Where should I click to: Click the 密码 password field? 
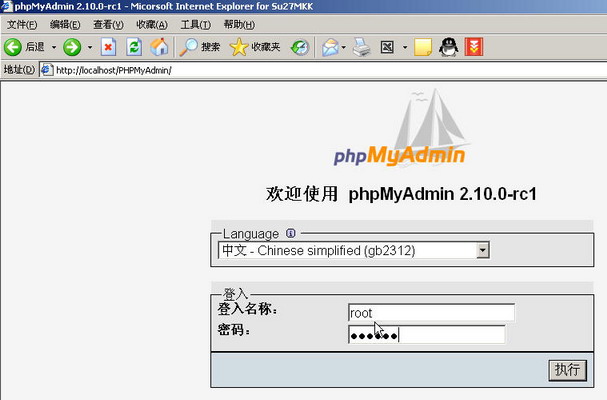pos(427,334)
